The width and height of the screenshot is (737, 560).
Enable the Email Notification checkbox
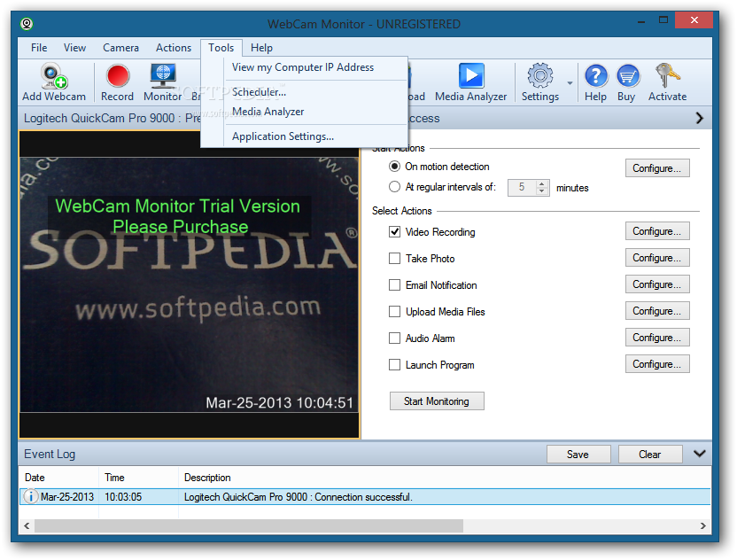[x=395, y=285]
